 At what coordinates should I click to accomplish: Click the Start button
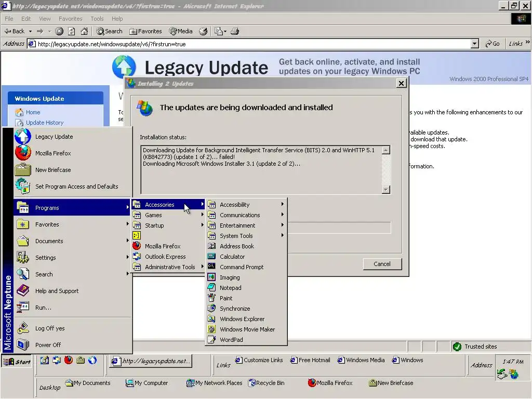(x=17, y=362)
